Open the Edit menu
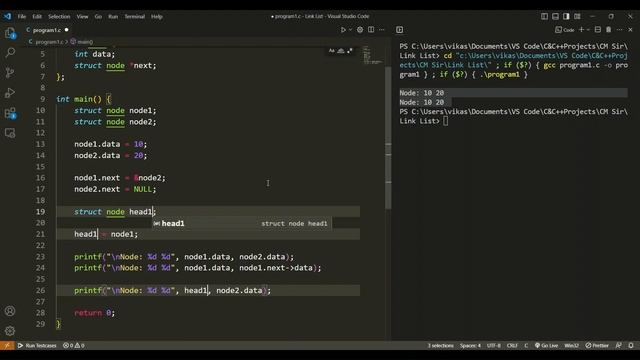This screenshot has height=360, width=640. click(x=37, y=17)
